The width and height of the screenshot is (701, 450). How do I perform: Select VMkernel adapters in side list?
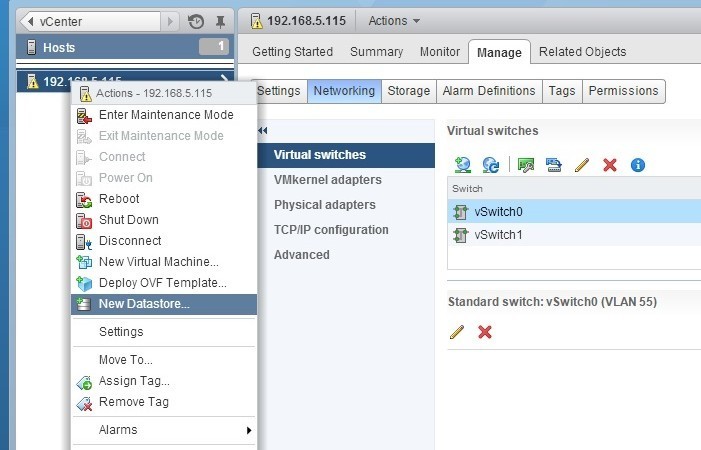pos(328,180)
